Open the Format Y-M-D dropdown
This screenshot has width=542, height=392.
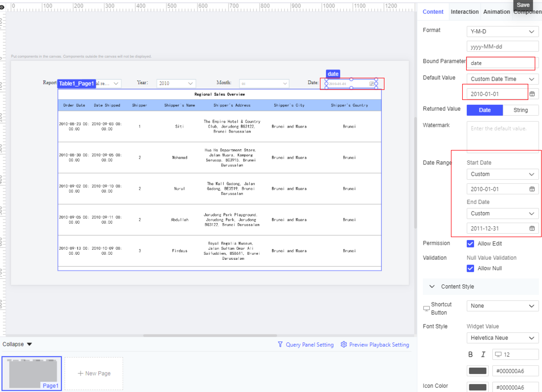[x=502, y=31]
